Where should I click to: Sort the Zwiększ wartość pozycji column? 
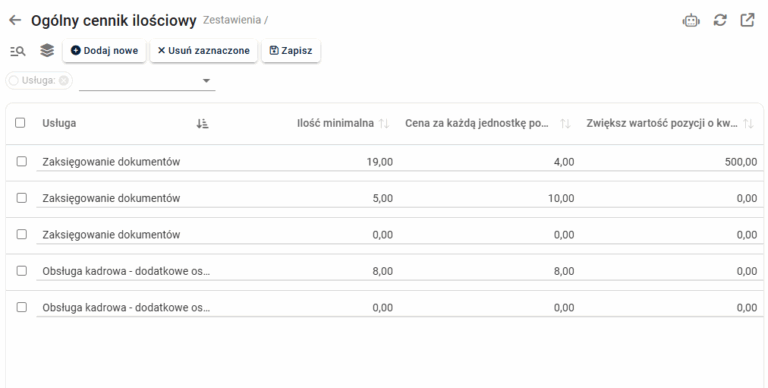748,123
